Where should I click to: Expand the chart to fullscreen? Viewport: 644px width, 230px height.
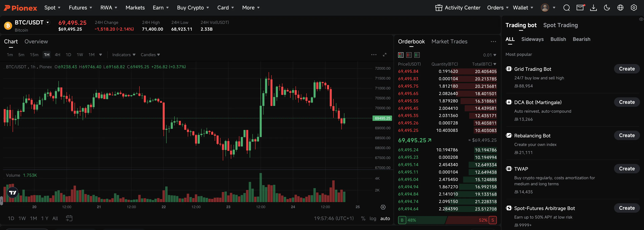coord(384,55)
